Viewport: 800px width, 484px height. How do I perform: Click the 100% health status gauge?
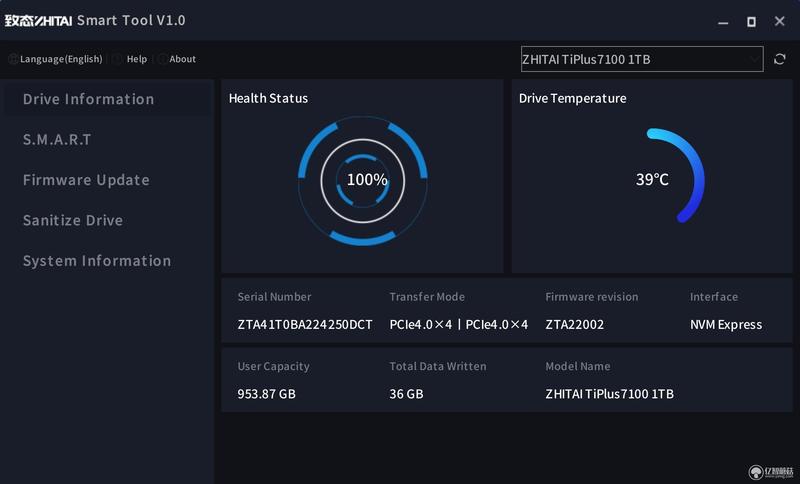pos(363,181)
